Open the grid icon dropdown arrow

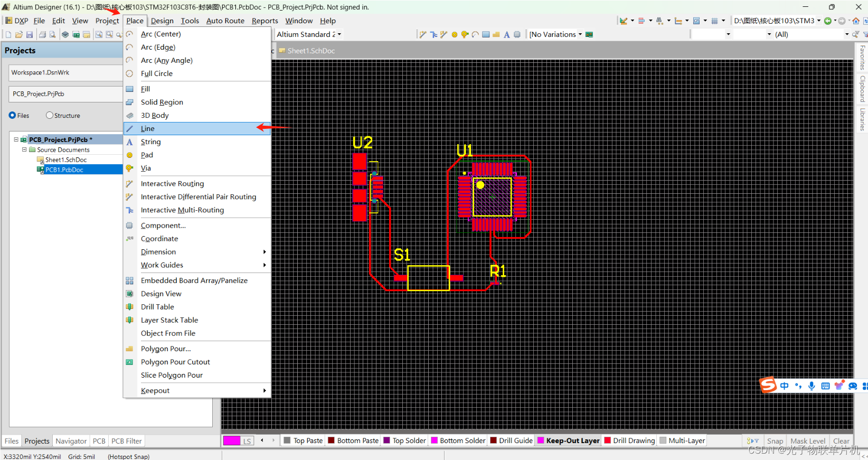tap(723, 21)
